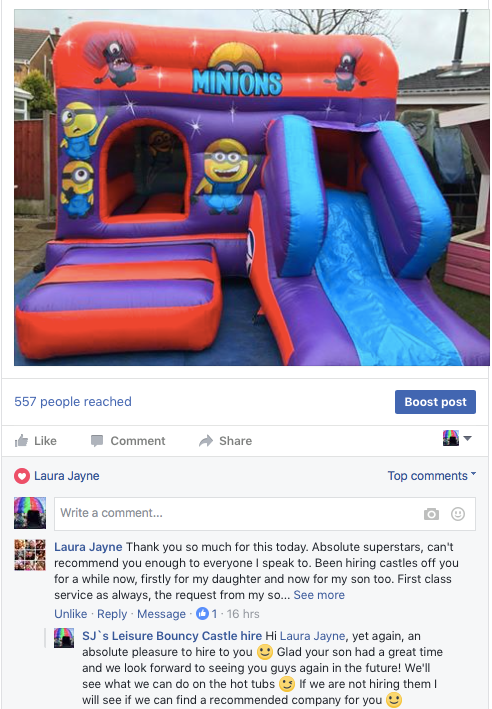This screenshot has height=709, width=492.
Task: Open the post-as page selector dropdown arrow
Action: point(468,438)
